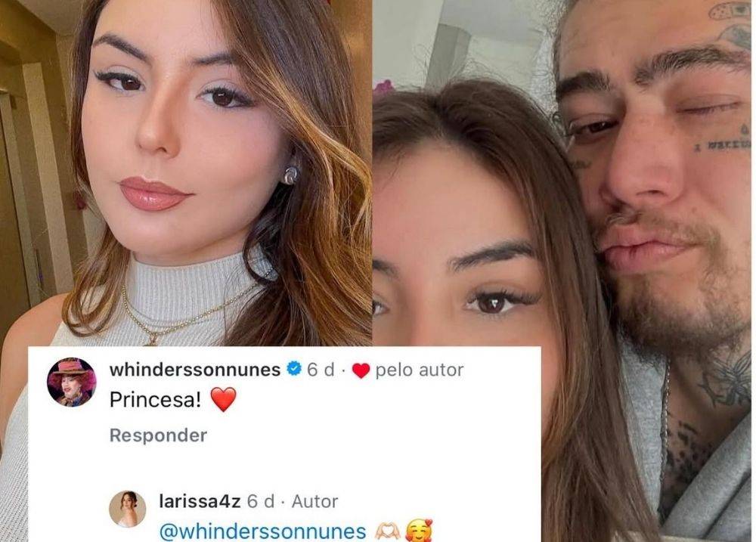Click the 6 d timestamp on larissa4z reply

261,501
